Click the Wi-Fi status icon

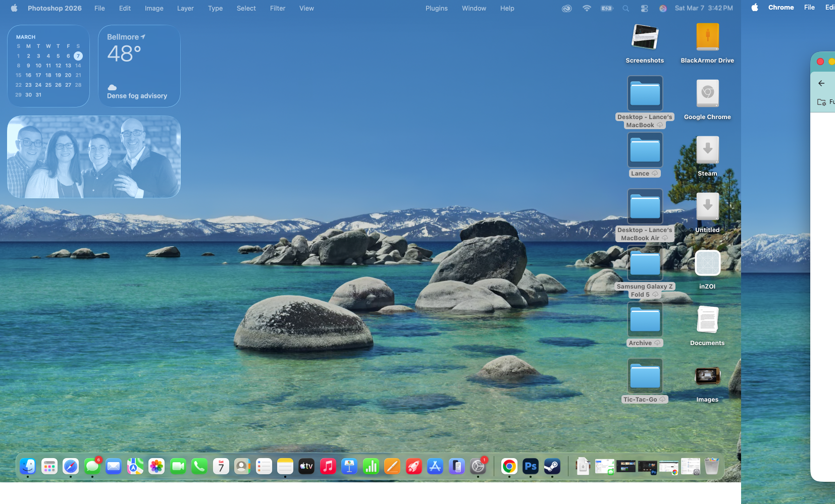click(x=587, y=8)
